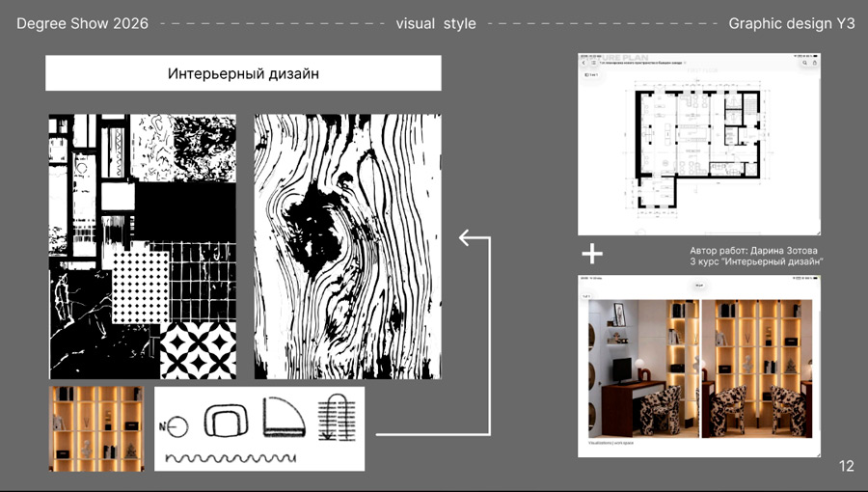Click the search magnifier in the plan viewer
This screenshot has width=868, height=492.
(x=805, y=63)
